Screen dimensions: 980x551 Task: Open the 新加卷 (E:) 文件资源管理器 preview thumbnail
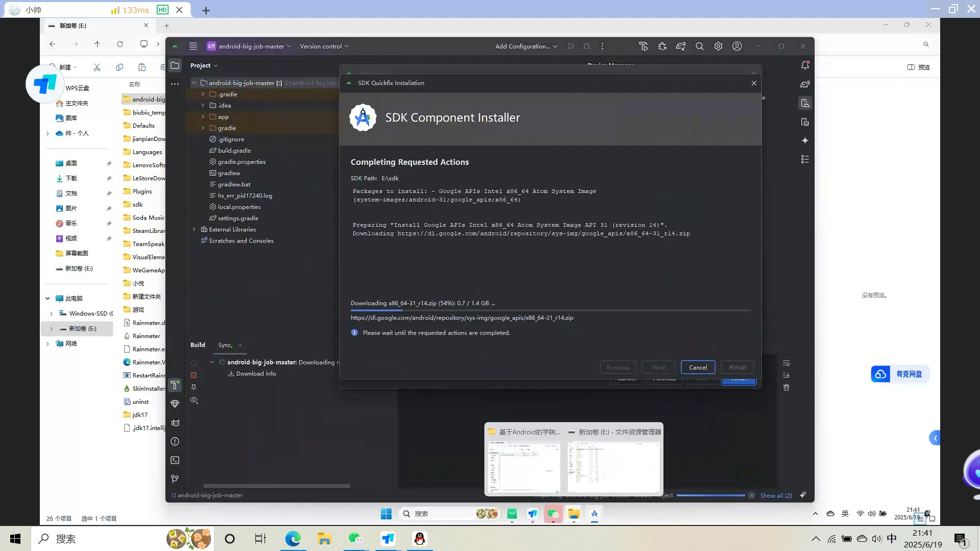(x=614, y=459)
